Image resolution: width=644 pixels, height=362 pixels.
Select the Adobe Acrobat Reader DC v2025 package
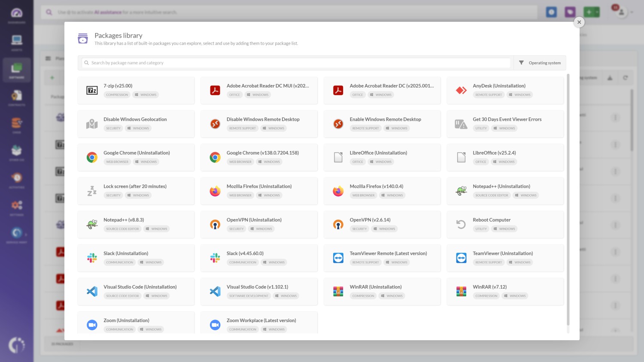click(x=382, y=90)
